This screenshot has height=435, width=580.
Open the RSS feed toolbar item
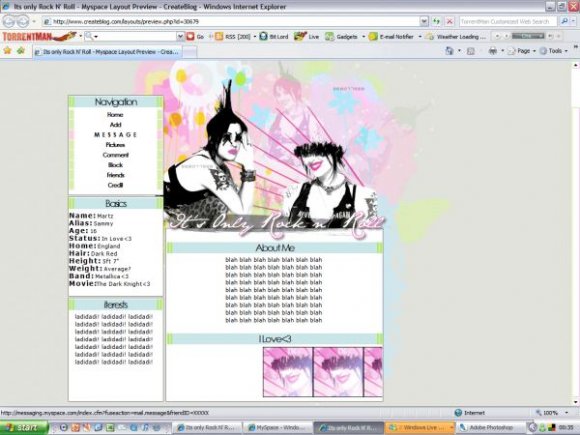pos(233,36)
